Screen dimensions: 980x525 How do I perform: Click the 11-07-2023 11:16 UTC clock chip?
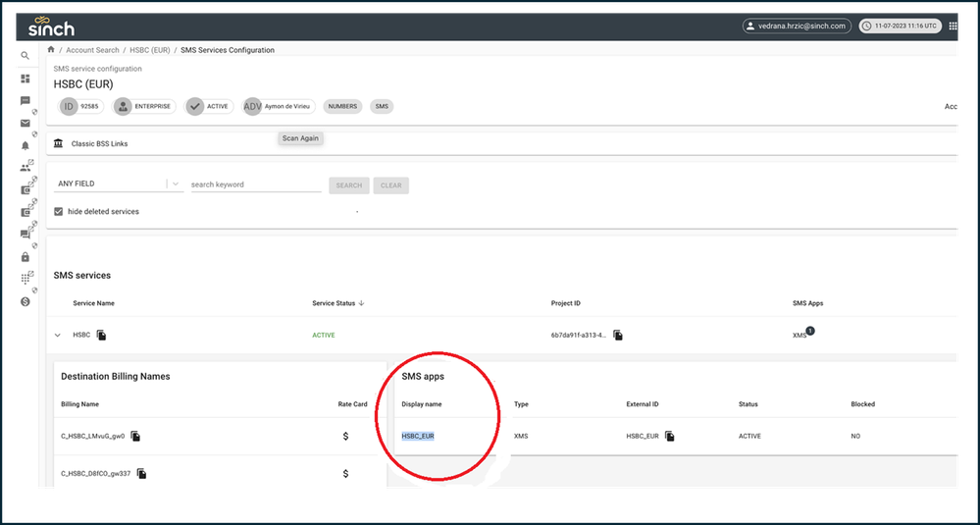pos(901,26)
